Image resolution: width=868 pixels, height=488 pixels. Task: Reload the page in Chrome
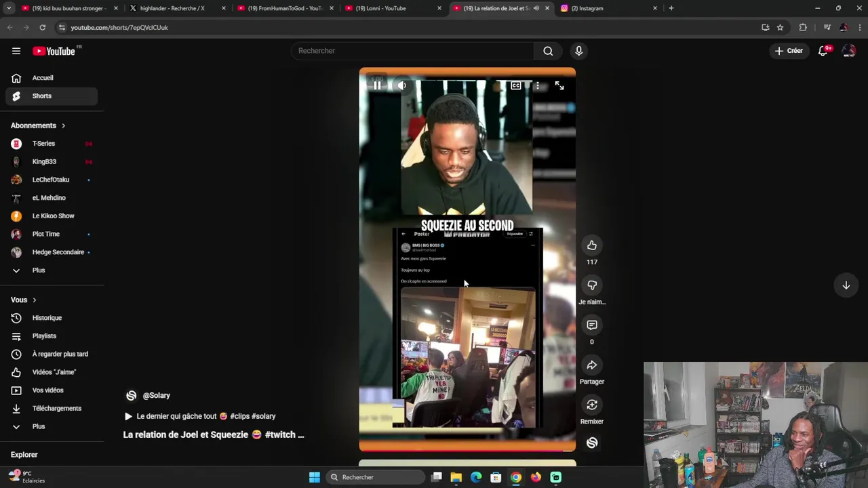[42, 27]
